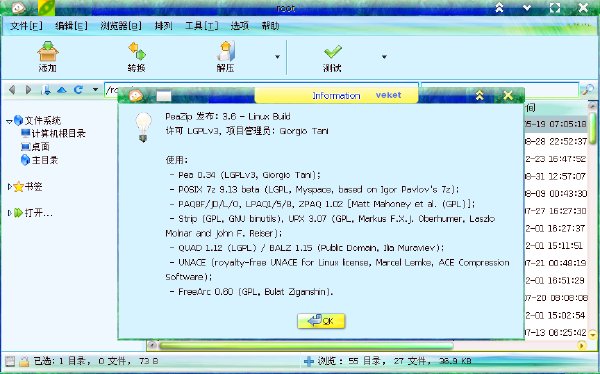Click the row with time 16:47:52
The image size is (600, 374).
[556, 159]
